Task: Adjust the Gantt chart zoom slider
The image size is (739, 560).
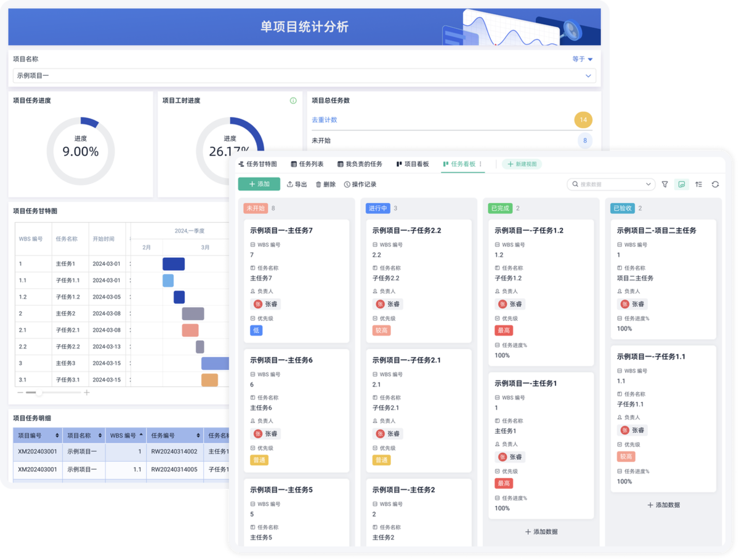Action: (39, 393)
